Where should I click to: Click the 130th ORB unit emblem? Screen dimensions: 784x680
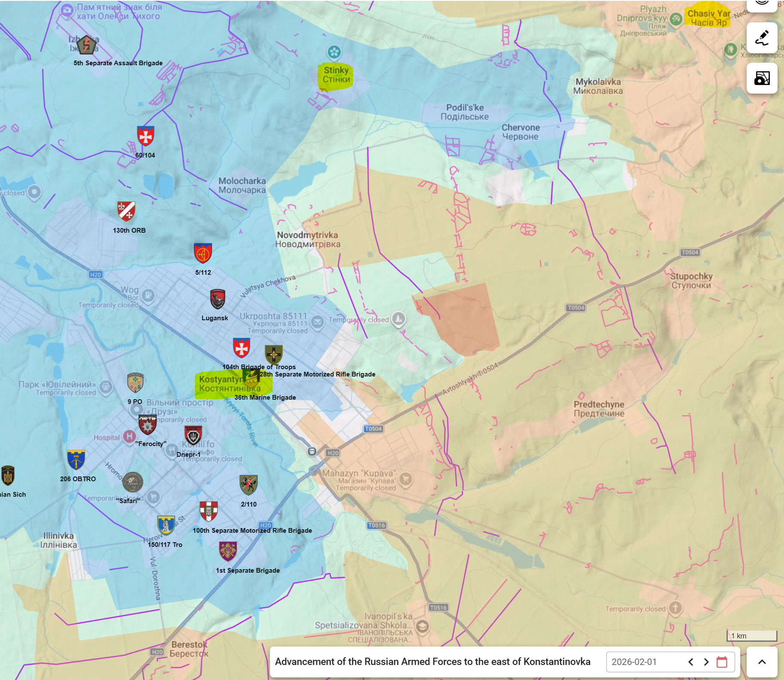[x=126, y=211]
